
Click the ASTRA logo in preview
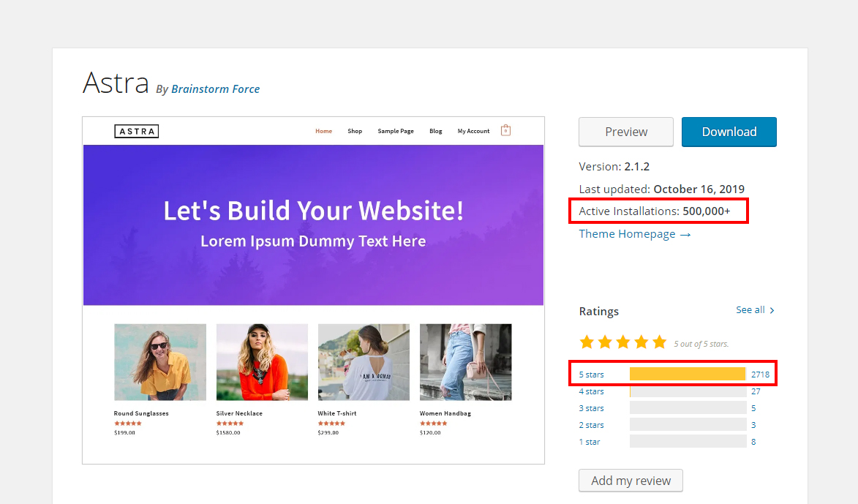click(x=136, y=132)
